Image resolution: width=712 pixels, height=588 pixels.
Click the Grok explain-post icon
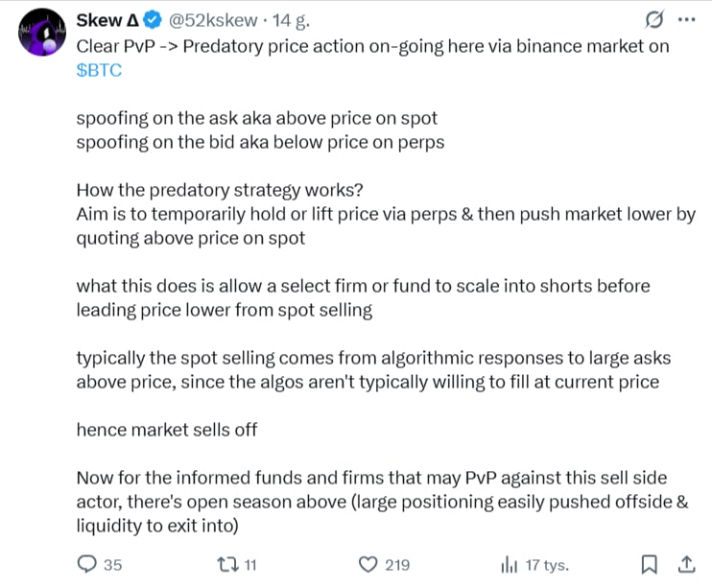click(653, 20)
